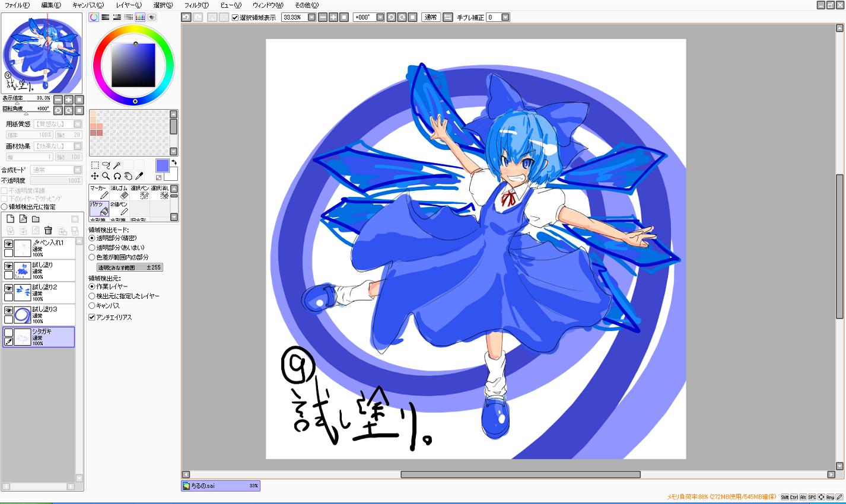Screen dimensions: 846x504
Task: Pick a color in the saturation square
Action: (x=133, y=65)
